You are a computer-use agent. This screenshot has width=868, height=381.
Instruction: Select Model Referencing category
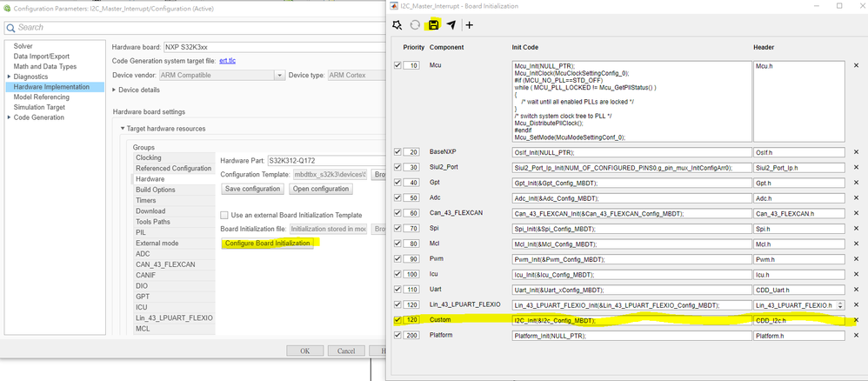(42, 97)
